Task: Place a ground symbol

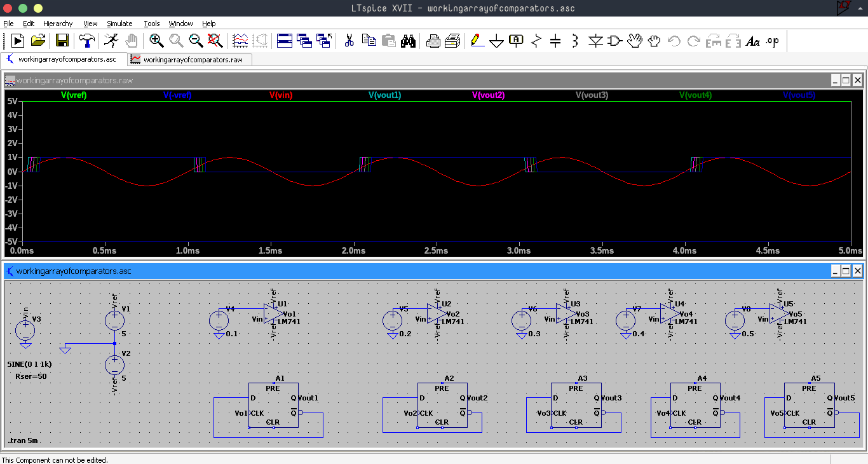Action: pos(496,41)
